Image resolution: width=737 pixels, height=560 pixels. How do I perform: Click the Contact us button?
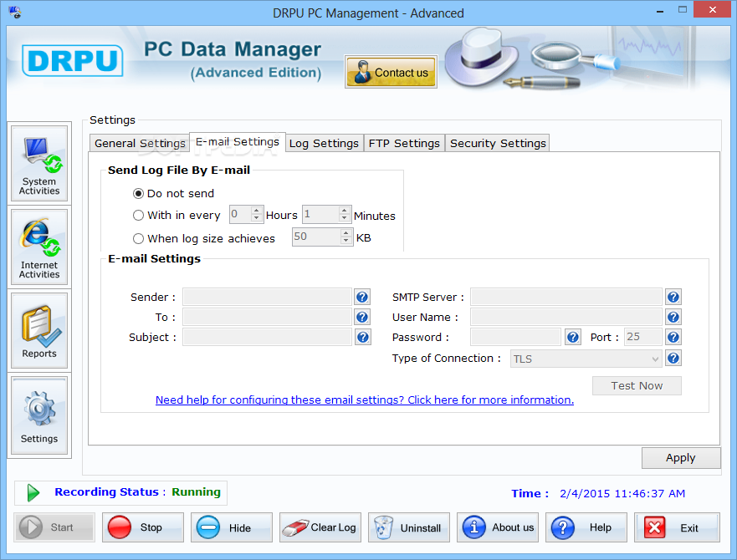(391, 72)
